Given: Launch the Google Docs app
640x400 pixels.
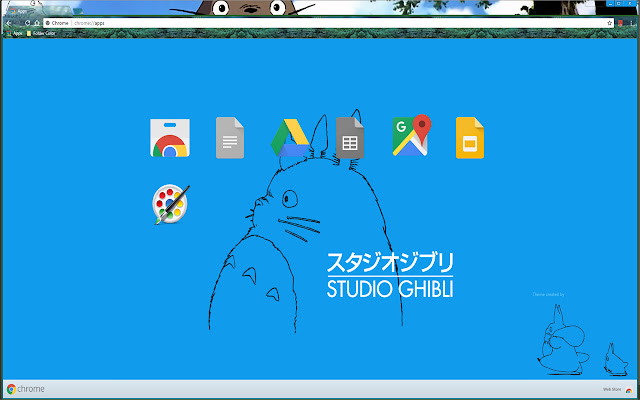Looking at the screenshot, I should 230,138.
